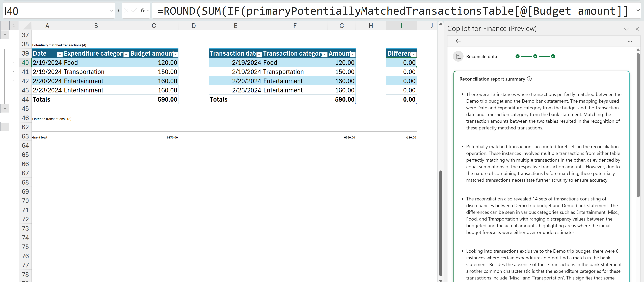The height and width of the screenshot is (282, 644).
Task: Show outline level 2
Action: (x=14, y=25)
